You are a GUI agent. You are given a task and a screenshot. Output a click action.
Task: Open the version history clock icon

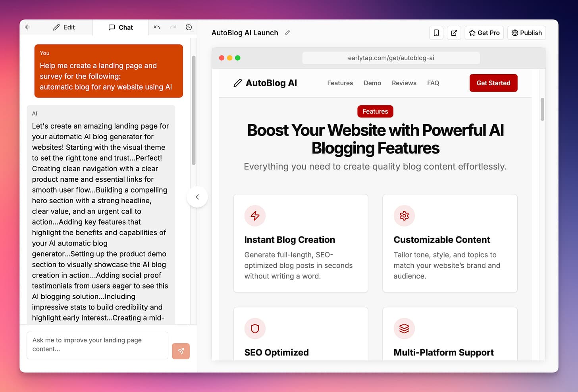click(x=189, y=27)
